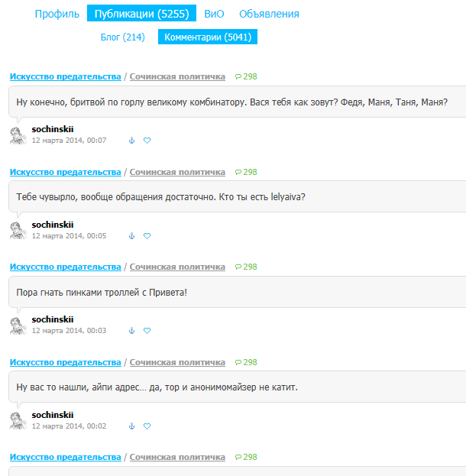This screenshot has height=476, width=466.
Task: Switch to the ВиО tab
Action: coord(214,14)
